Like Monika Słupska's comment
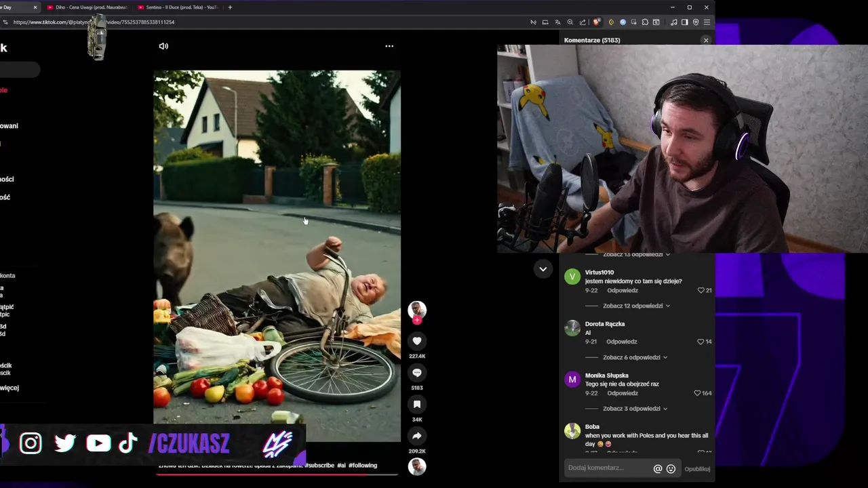This screenshot has height=488, width=868. (x=697, y=393)
